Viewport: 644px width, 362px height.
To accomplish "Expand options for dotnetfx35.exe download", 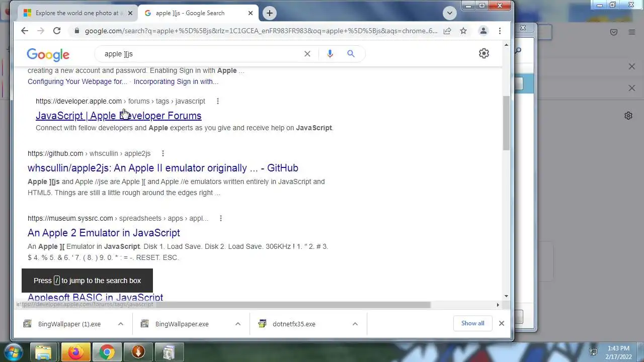I will coord(355,324).
